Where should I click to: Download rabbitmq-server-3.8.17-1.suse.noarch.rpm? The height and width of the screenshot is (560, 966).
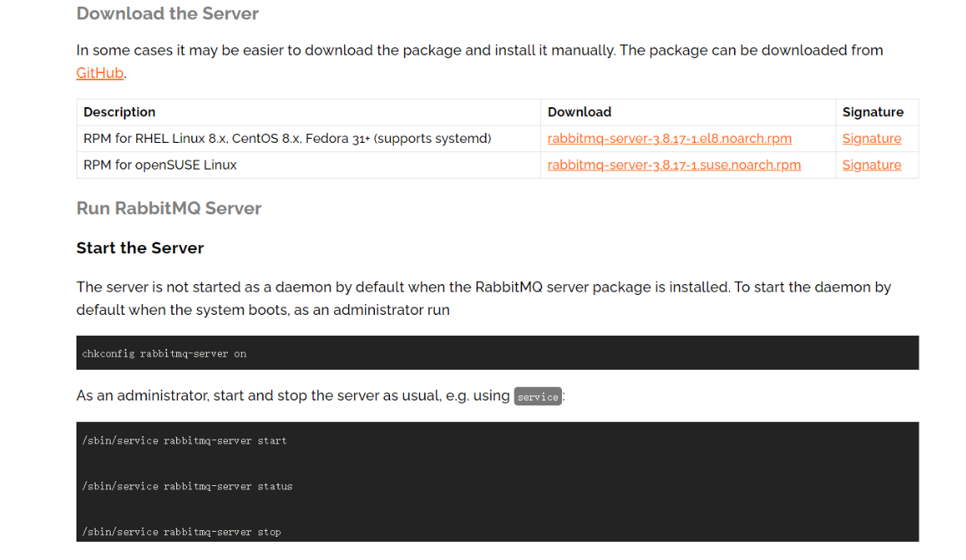pyautogui.click(x=674, y=165)
